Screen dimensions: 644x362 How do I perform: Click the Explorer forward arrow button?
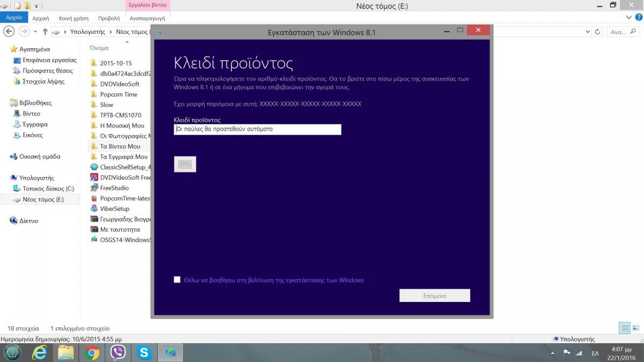[24, 32]
